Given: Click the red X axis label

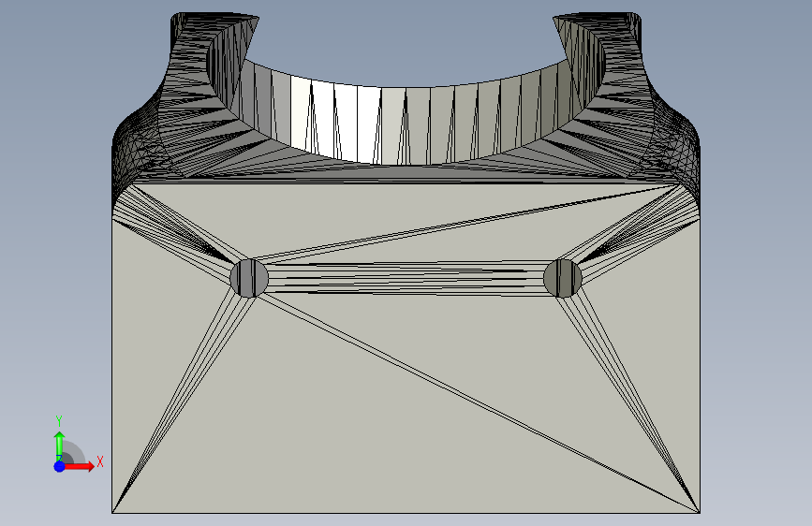Looking at the screenshot, I should (100, 461).
